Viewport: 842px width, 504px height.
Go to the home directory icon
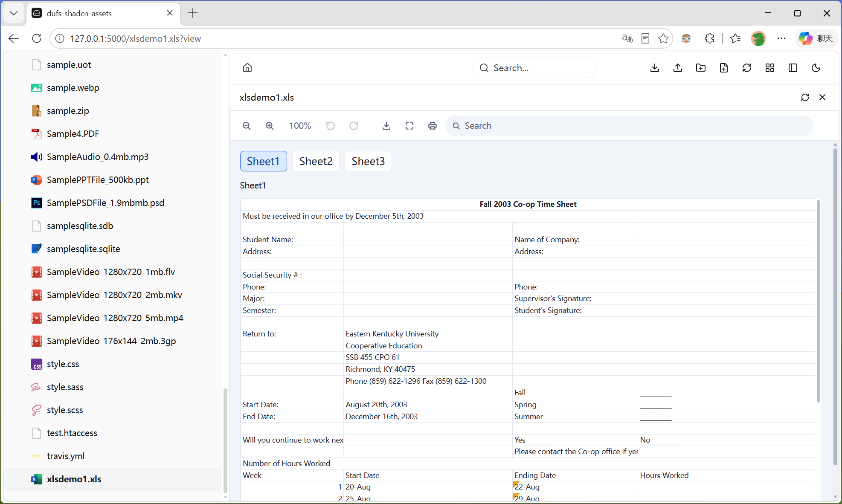pyautogui.click(x=247, y=68)
